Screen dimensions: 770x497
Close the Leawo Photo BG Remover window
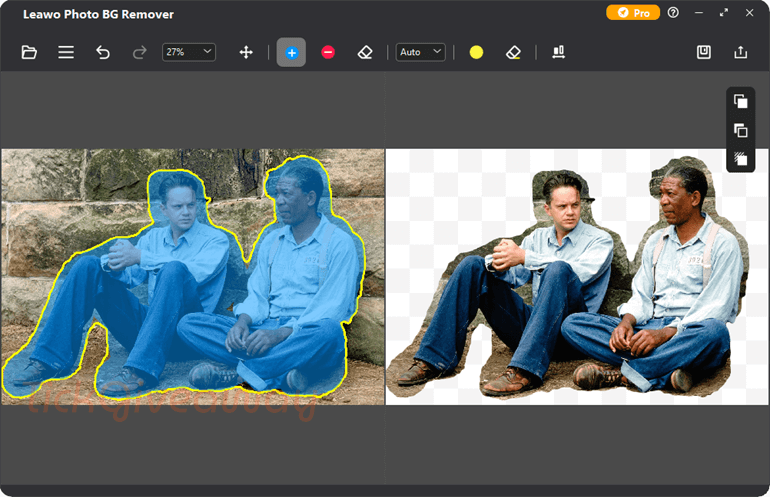coord(749,13)
